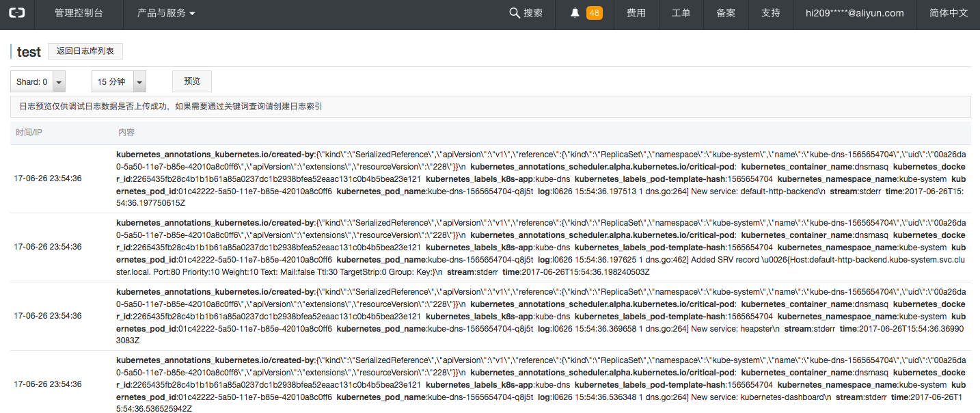Open the hi209*****@aliyun.com account menu
This screenshot has height=413, width=980.
[x=854, y=13]
